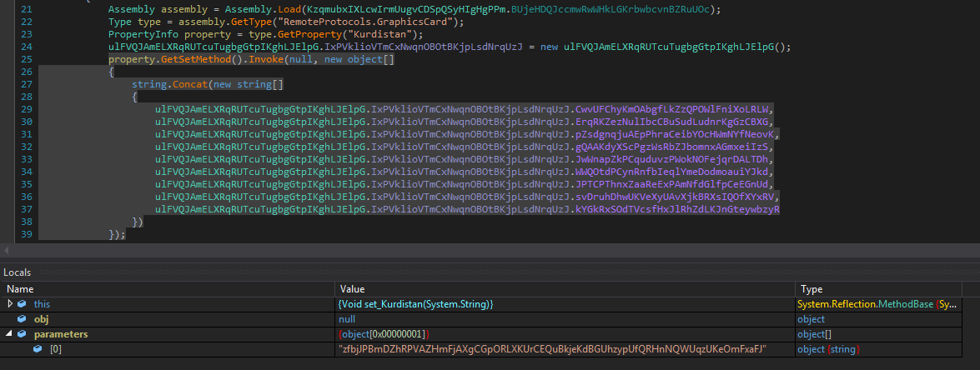Click the Invoke call on line 25
The width and height of the screenshot is (980, 370).
click(x=267, y=59)
